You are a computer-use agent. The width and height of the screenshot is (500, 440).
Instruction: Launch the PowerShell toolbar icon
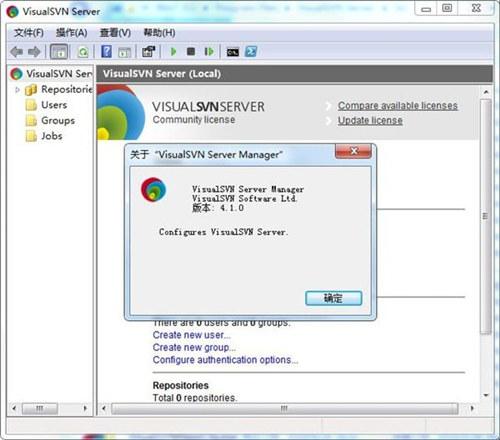251,52
